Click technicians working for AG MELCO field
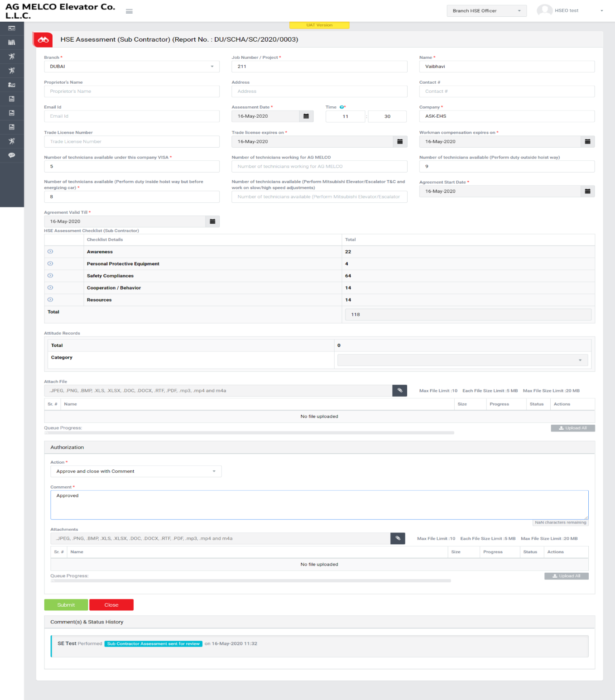 (x=319, y=167)
